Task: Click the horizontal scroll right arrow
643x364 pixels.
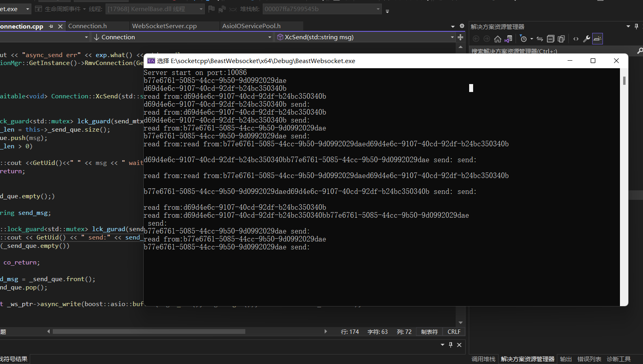Action: [325, 331]
